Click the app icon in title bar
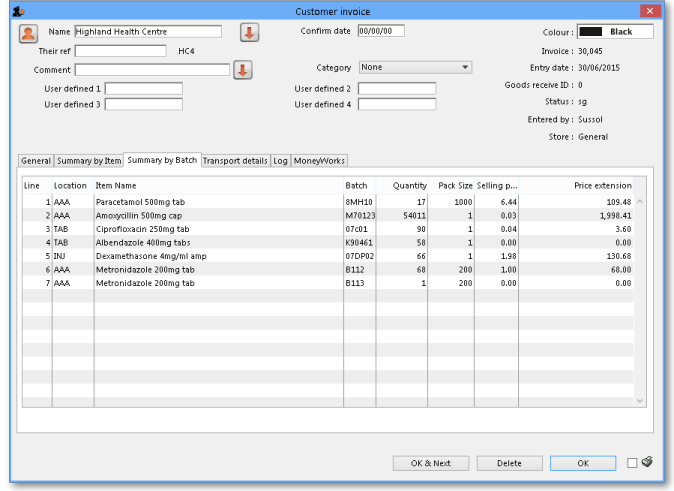This screenshot has height=491, width=674. (19, 11)
